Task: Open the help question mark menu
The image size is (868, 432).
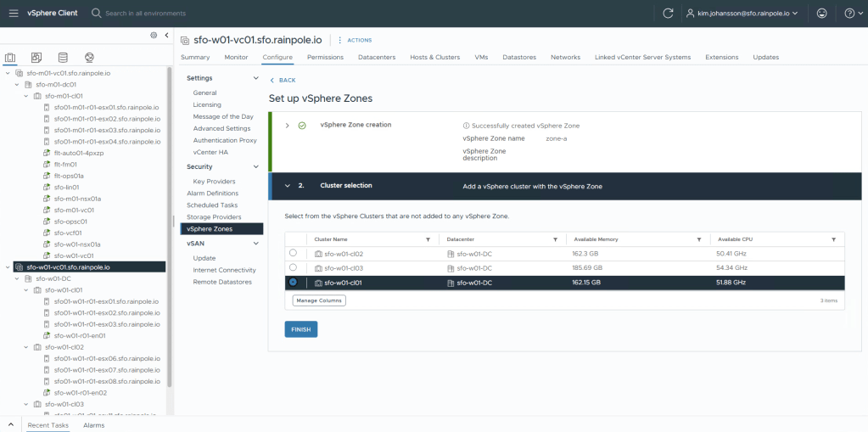Action: 848,13
